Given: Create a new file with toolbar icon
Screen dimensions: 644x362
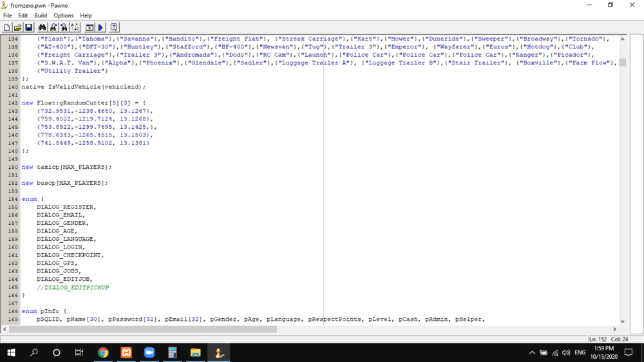Looking at the screenshot, I should pos(6,28).
